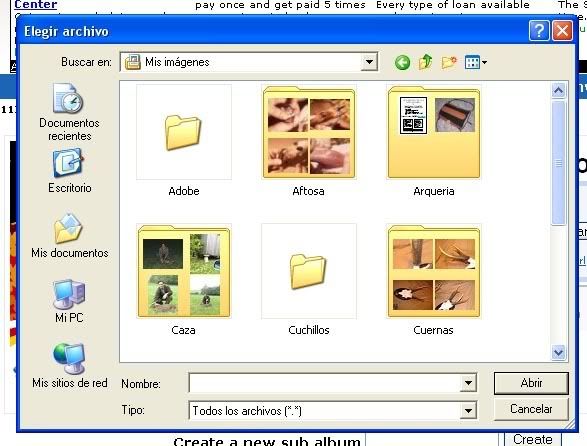The image size is (587, 446).
Task: Click the Cancelar button
Action: [x=531, y=409]
